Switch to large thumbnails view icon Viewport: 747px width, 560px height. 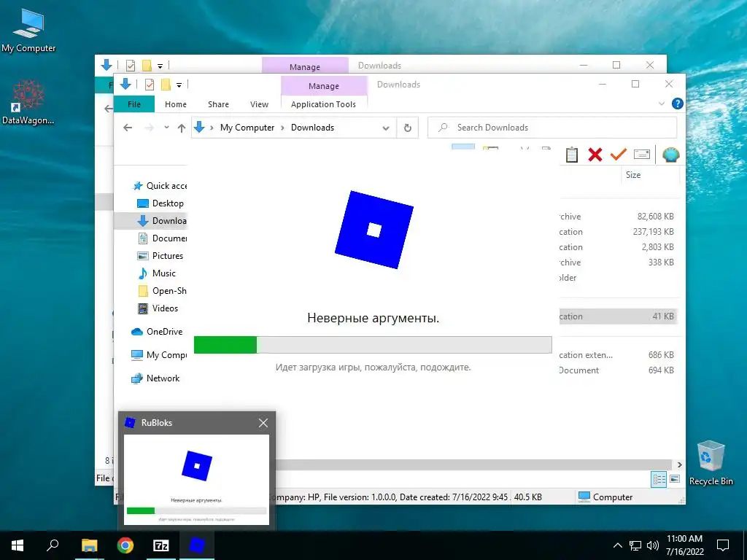point(675,478)
